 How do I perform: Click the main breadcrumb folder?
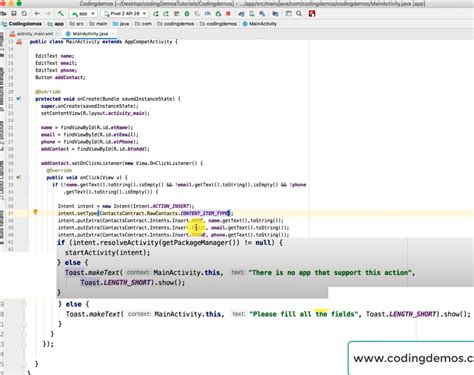[99, 24]
